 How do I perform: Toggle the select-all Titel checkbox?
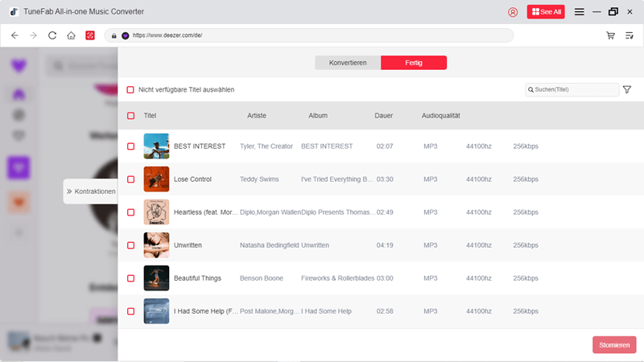coord(130,116)
